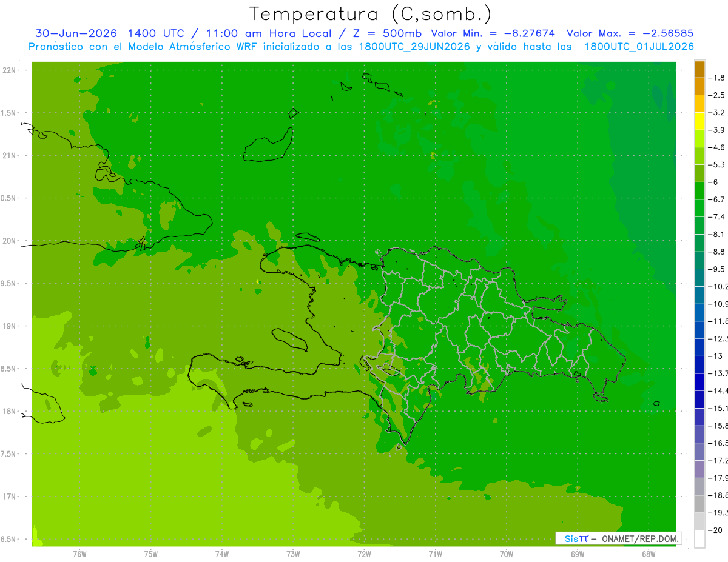Click the white swatch below -20
728x562 pixels.
(699, 538)
